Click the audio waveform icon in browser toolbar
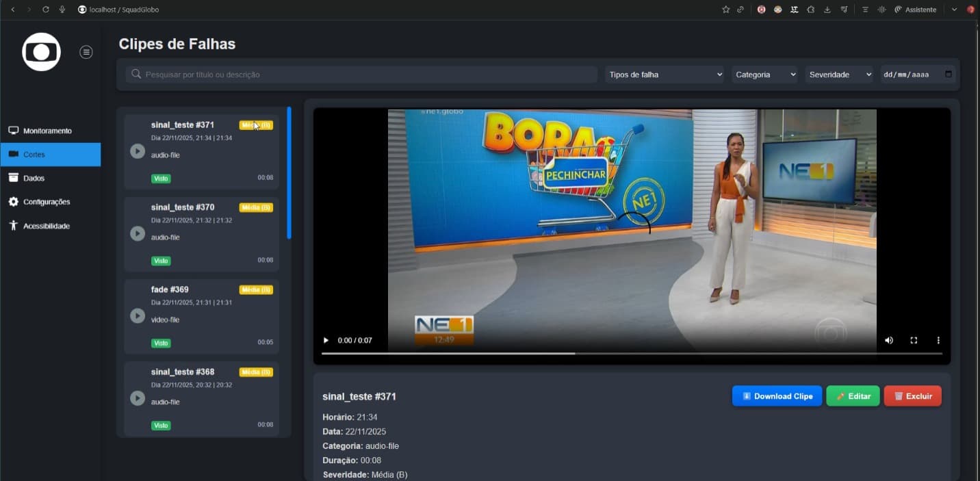This screenshot has height=481, width=980. [881, 10]
